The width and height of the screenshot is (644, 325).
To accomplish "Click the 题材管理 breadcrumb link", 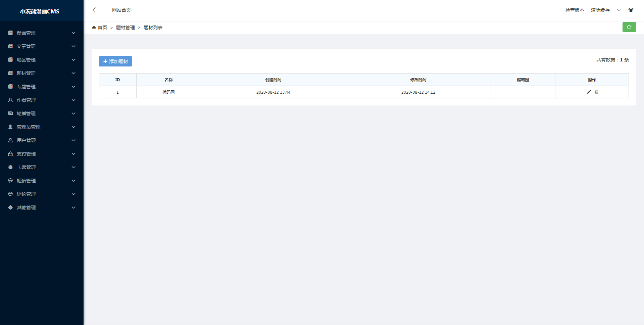I will pyautogui.click(x=125, y=28).
